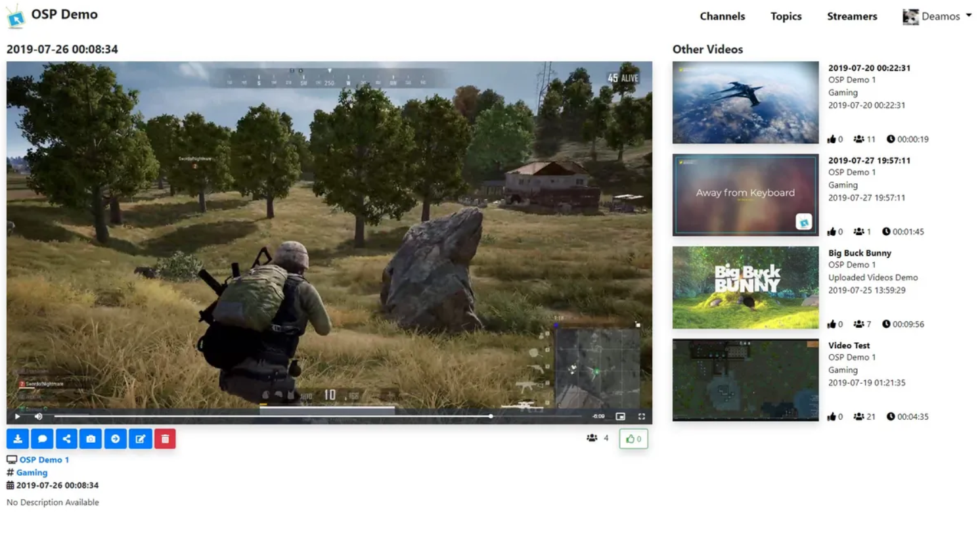
Task: Delete the video with the red trash icon
Action: pyautogui.click(x=165, y=439)
